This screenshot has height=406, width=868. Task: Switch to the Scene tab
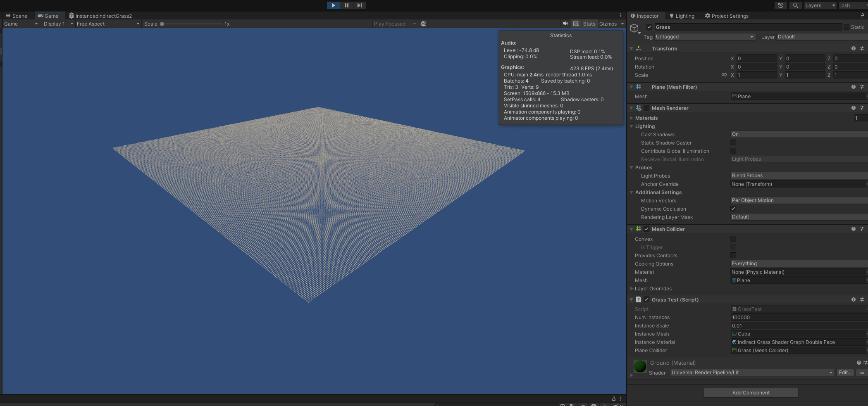click(17, 16)
